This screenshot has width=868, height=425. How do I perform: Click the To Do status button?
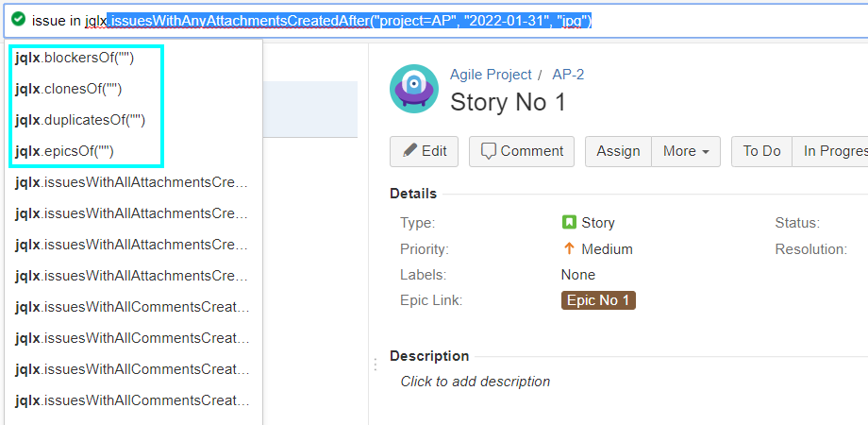click(761, 151)
